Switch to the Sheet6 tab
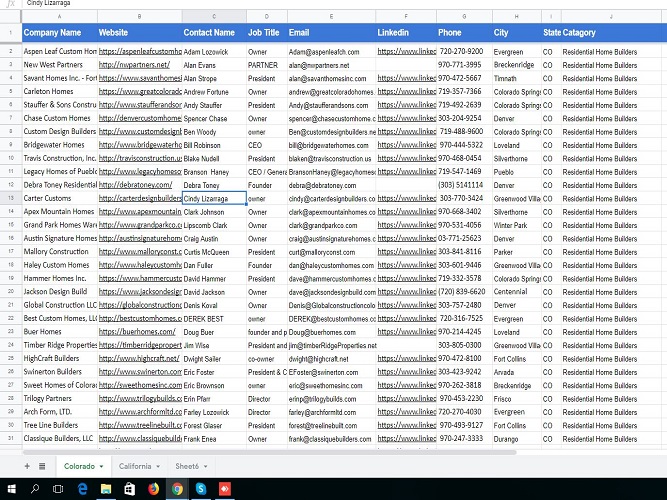Image resolution: width=667 pixels, height=500 pixels. tap(186, 466)
